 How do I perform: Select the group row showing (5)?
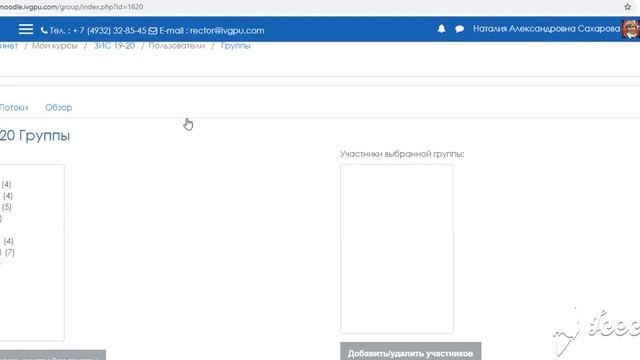pos(7,207)
